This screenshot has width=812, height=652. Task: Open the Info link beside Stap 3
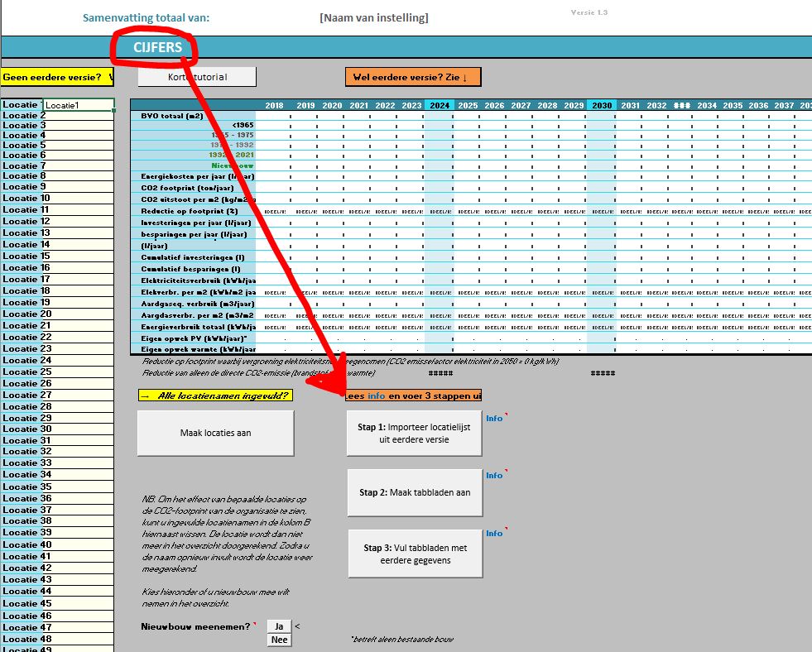pyautogui.click(x=494, y=533)
